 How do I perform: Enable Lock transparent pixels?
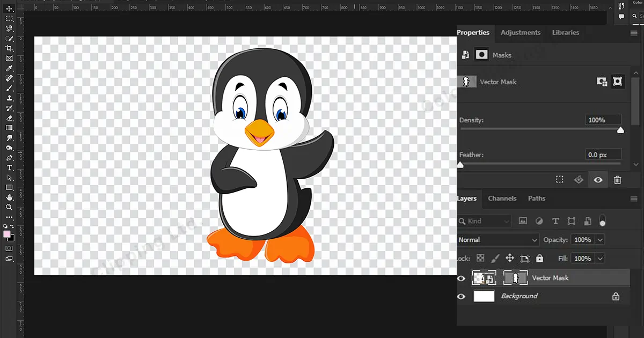point(480,258)
